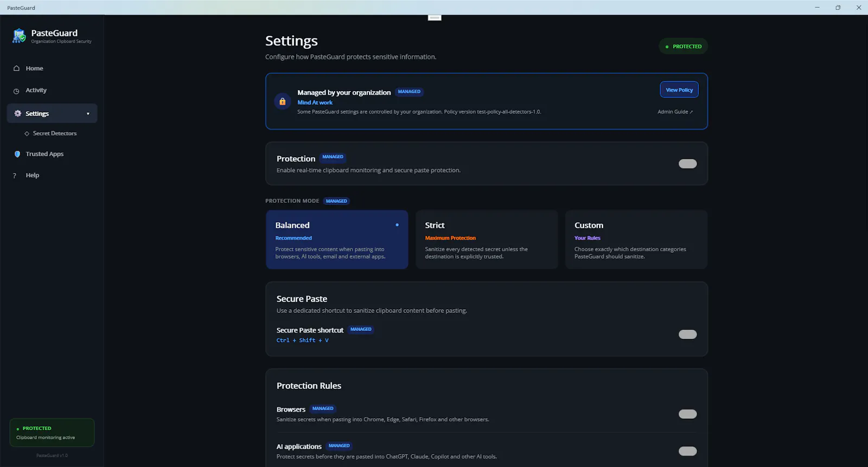Click the PasteGuard window title text
This screenshot has width=868, height=467.
click(21, 8)
